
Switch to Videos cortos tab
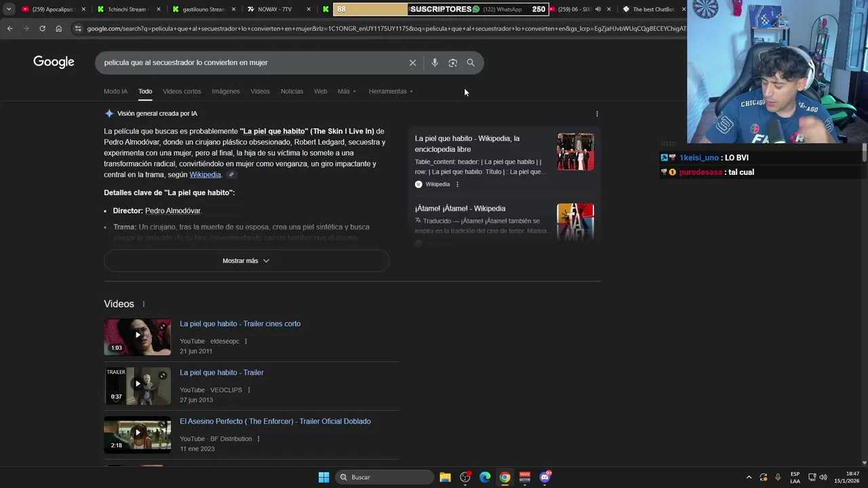coord(182,91)
